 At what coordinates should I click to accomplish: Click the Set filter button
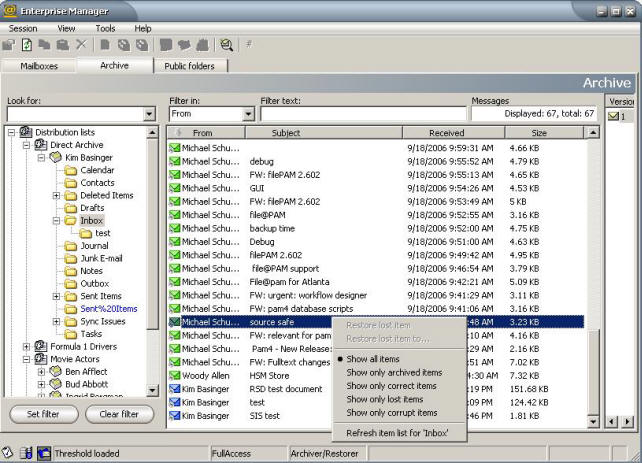coord(43,414)
